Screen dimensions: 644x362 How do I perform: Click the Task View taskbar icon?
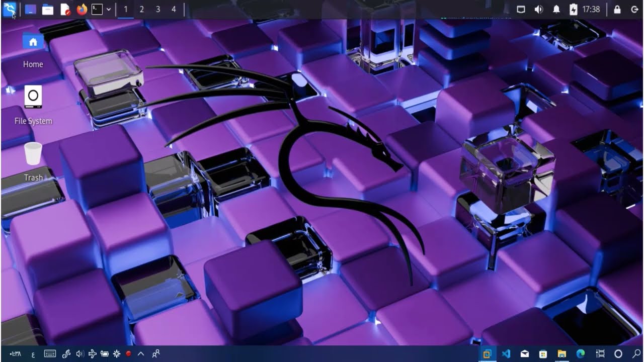click(x=600, y=354)
